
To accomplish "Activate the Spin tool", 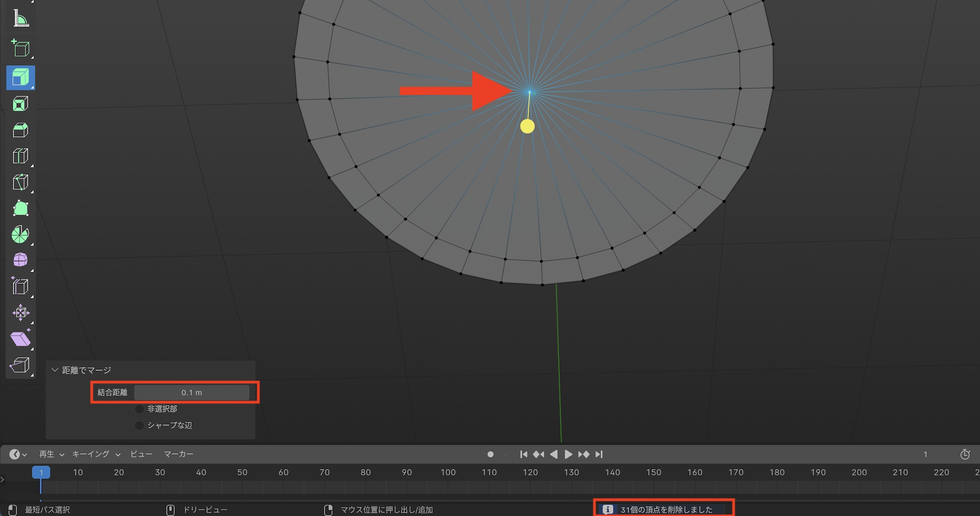I will click(x=21, y=235).
